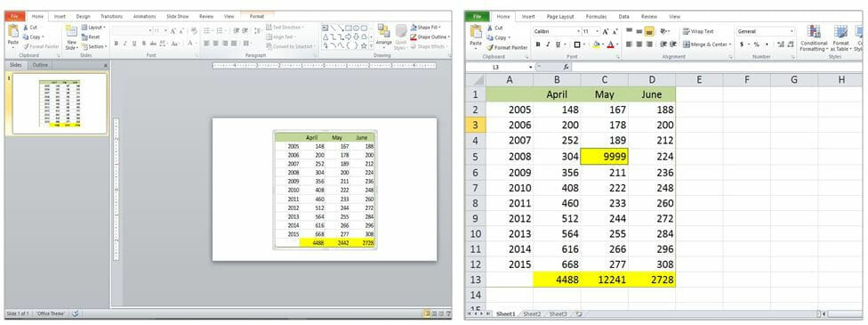Click the Excel fill color paint bucket
Image resolution: width=868 pixels, height=325 pixels.
pyautogui.click(x=596, y=45)
